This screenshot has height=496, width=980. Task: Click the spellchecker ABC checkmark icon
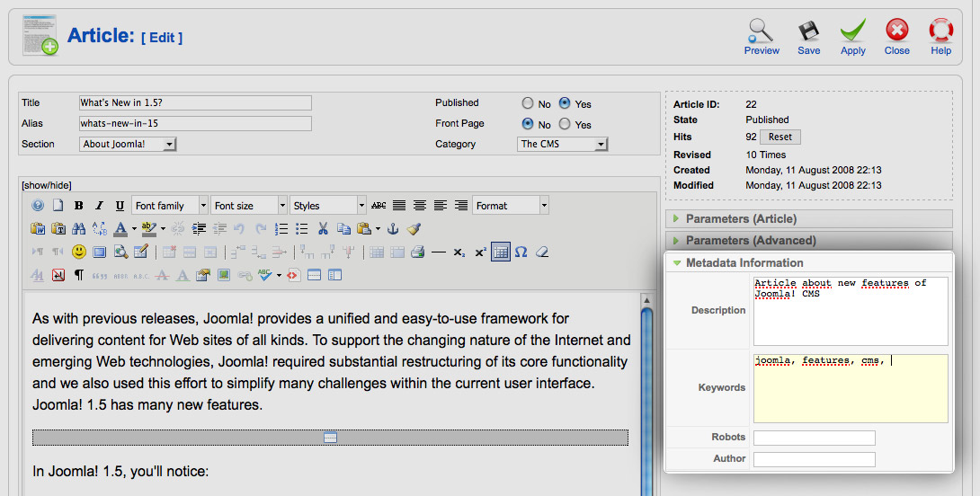tap(265, 275)
